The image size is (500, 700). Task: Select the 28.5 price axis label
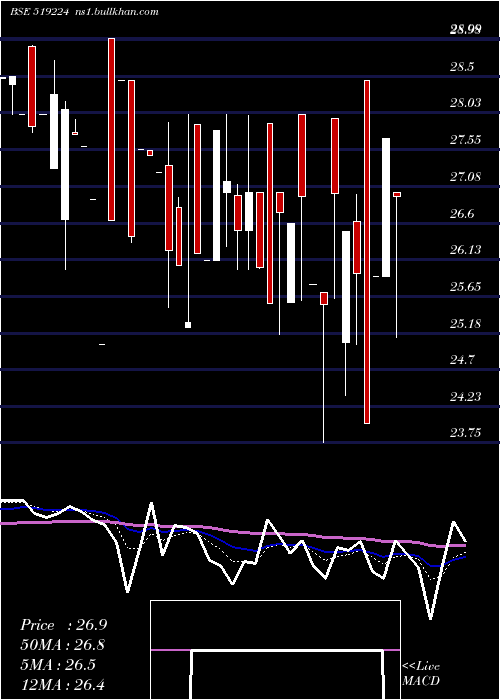[x=462, y=67]
